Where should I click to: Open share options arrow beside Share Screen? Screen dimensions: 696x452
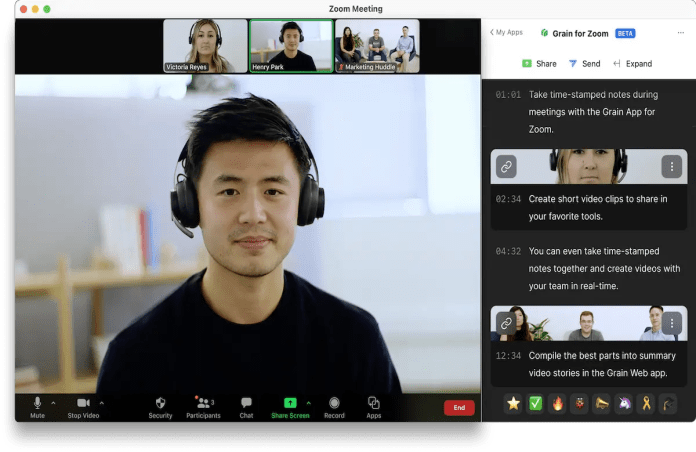pos(308,403)
